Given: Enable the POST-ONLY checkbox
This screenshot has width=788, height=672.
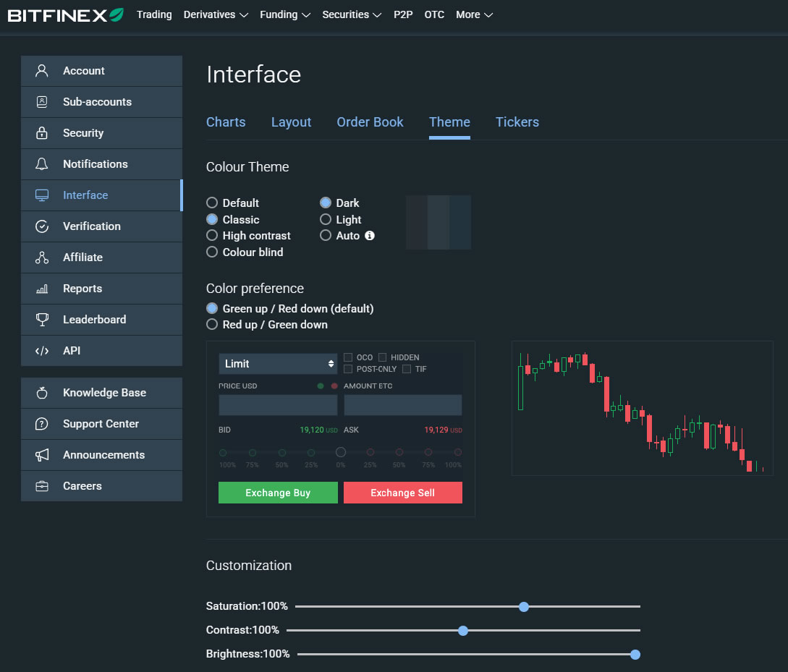Looking at the screenshot, I should coord(348,369).
